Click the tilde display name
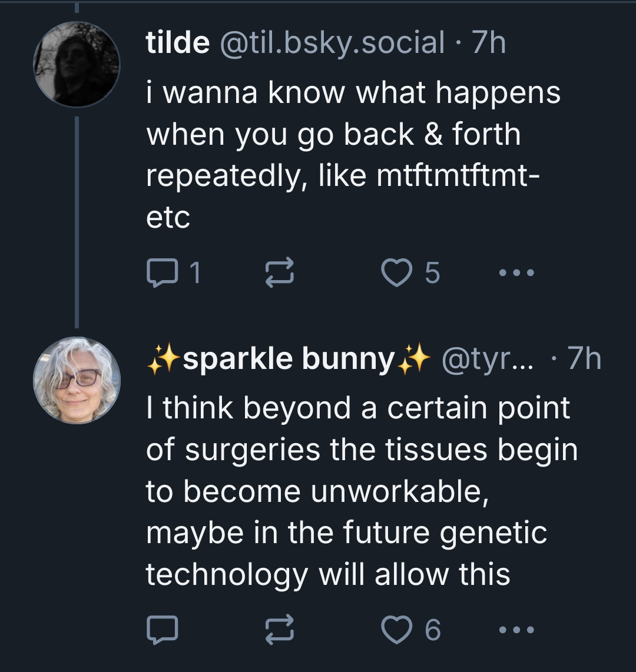The image size is (636, 672). (177, 43)
